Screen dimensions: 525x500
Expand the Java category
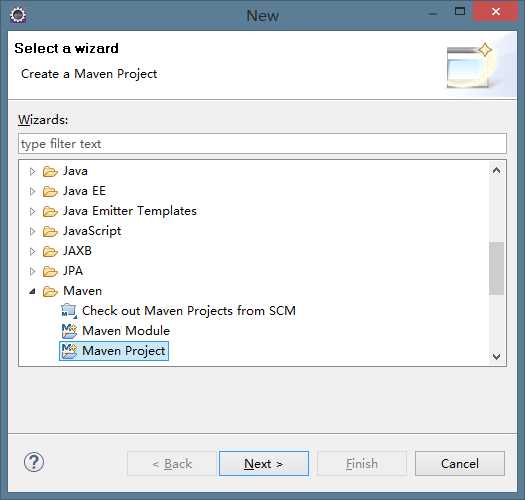(32, 171)
